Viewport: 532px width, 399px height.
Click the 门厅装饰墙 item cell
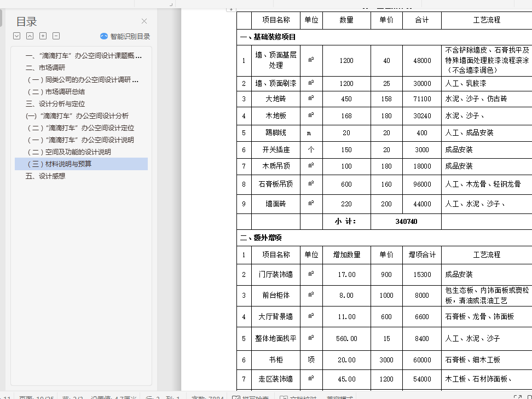pyautogui.click(x=276, y=274)
